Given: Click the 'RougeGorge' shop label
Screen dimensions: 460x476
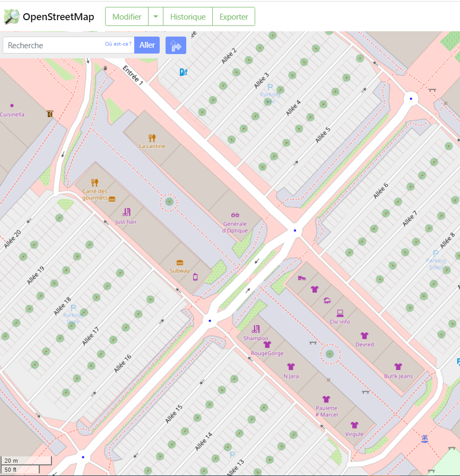Looking at the screenshot, I should 267,354.
